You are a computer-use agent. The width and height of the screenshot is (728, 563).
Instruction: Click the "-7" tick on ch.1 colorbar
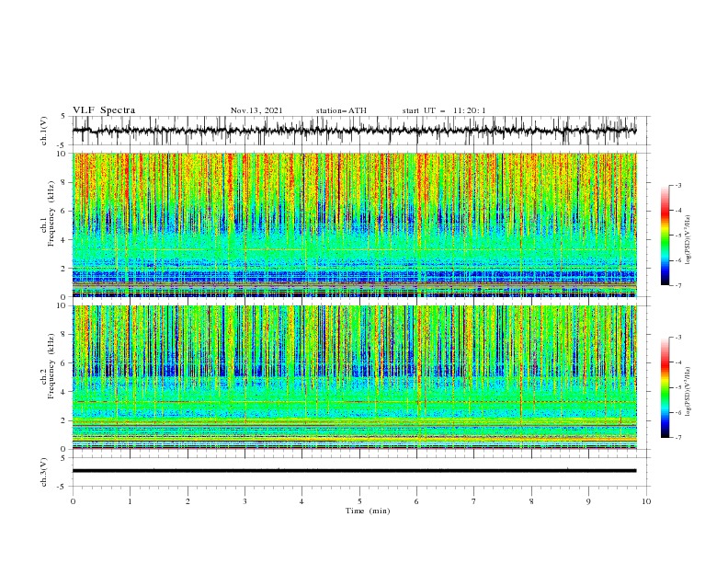pos(678,285)
